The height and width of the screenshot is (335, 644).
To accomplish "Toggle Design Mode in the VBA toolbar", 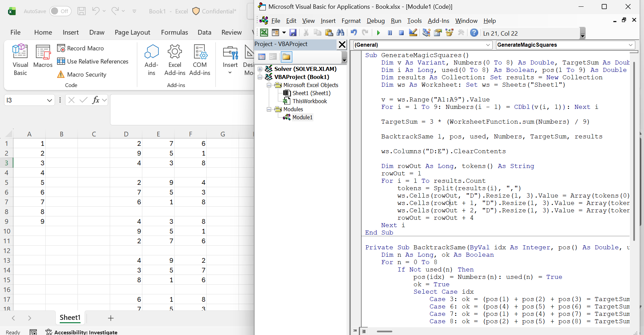I will 413,33.
